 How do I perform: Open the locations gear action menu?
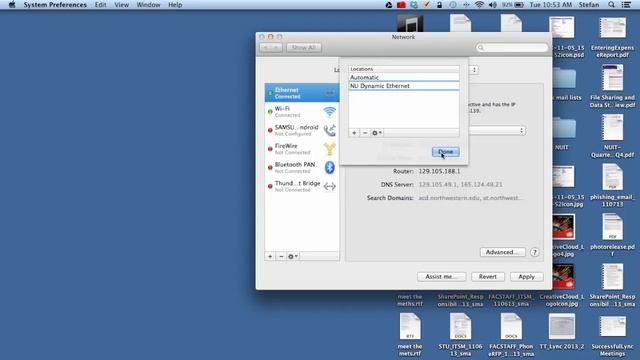click(x=377, y=133)
